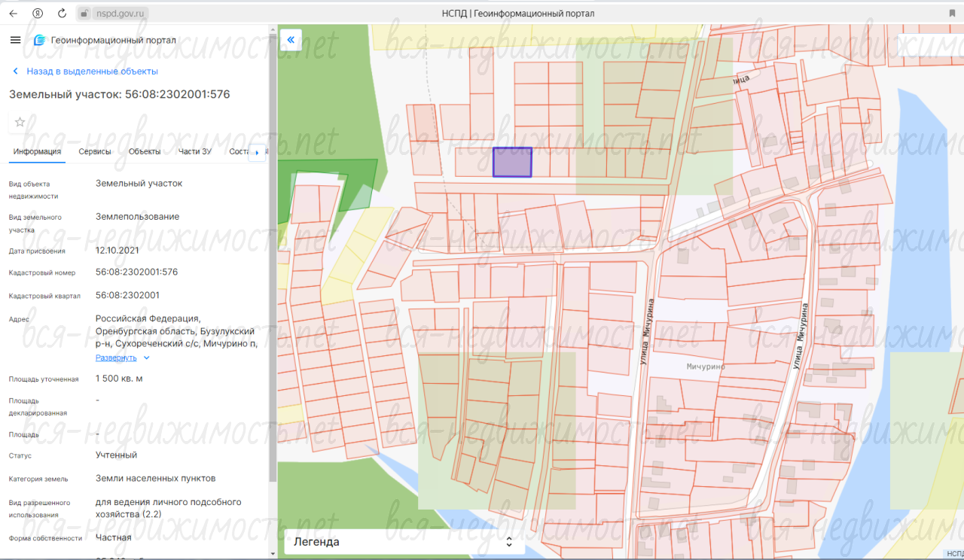Expand the Легенда panel
Viewport: 964px width, 560px height.
coord(509,542)
